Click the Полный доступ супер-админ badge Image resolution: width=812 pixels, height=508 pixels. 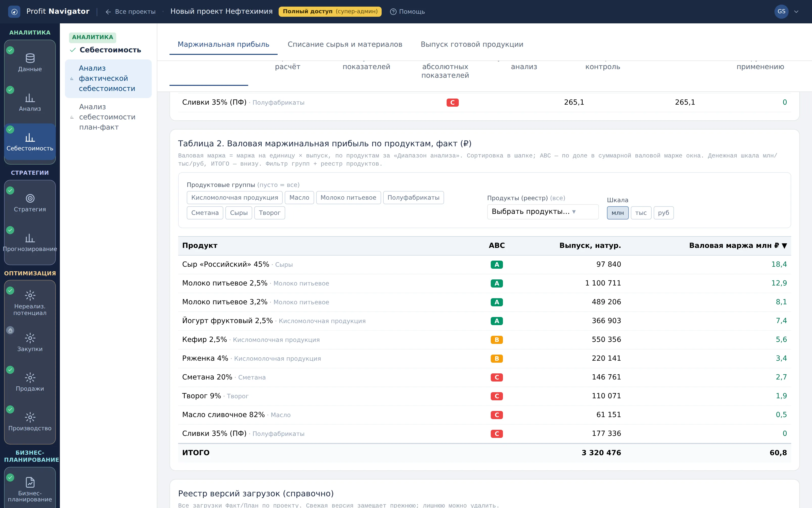330,11
